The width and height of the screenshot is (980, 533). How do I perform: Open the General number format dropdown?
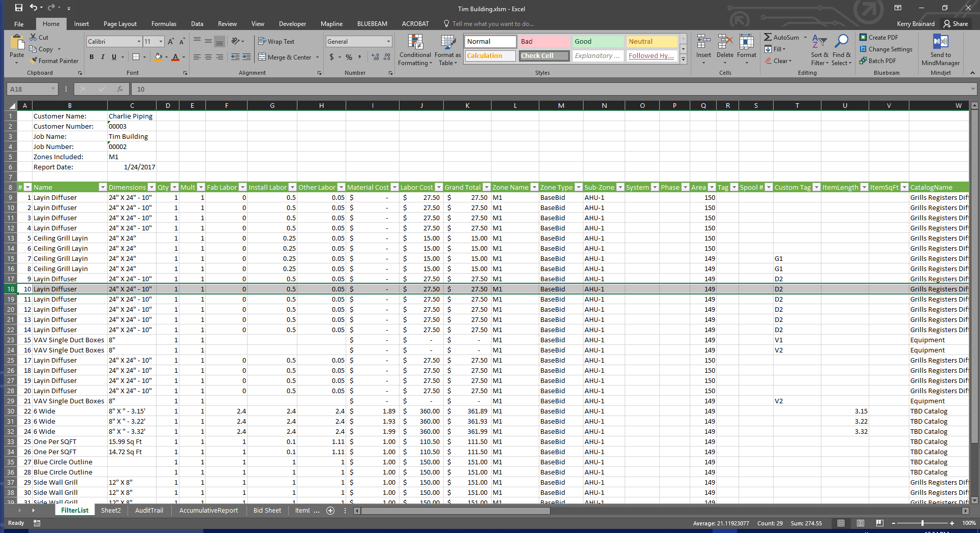pyautogui.click(x=388, y=42)
